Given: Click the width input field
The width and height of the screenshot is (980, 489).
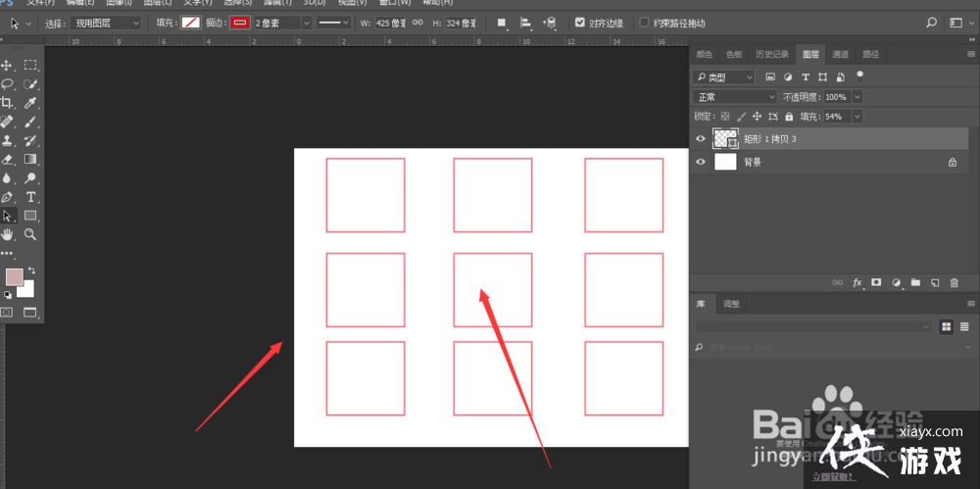Looking at the screenshot, I should pos(390,23).
